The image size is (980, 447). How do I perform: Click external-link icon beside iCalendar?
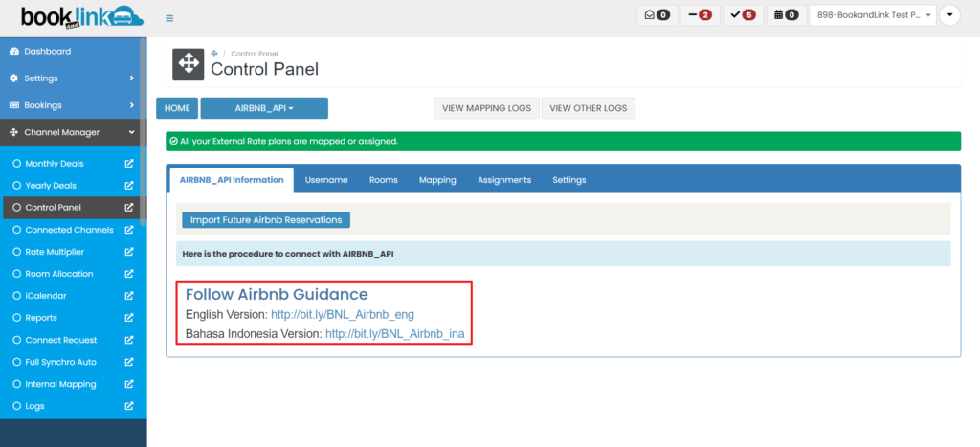129,296
